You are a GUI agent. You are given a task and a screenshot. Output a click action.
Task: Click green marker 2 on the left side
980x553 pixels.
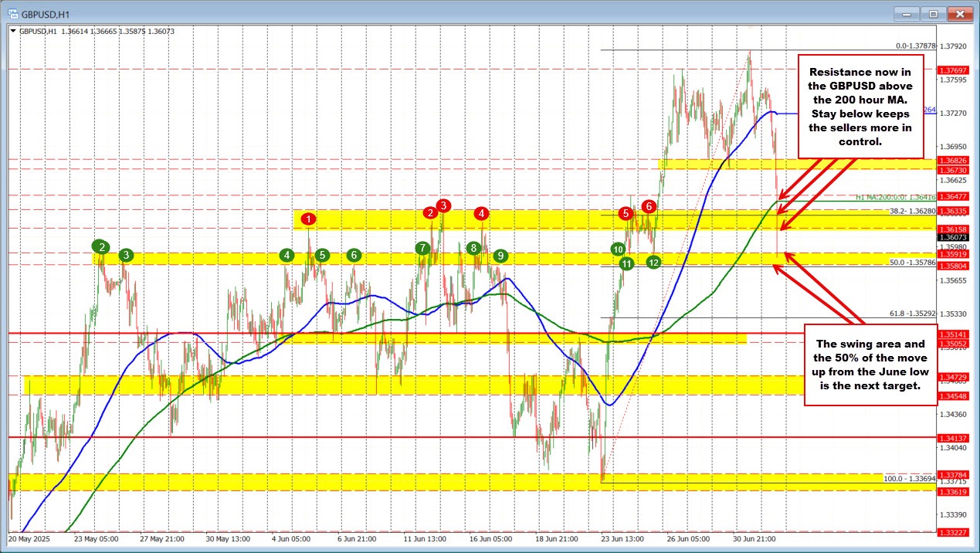[101, 247]
